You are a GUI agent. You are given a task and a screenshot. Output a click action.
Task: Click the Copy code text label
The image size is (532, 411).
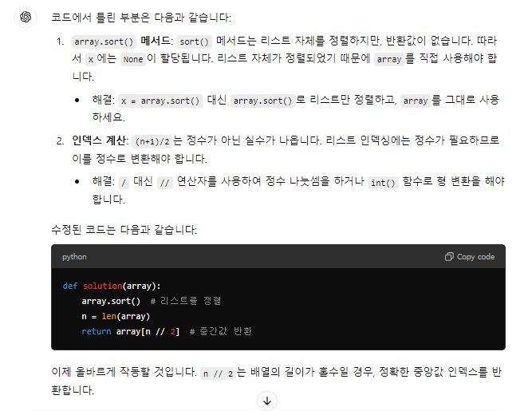pyautogui.click(x=475, y=257)
